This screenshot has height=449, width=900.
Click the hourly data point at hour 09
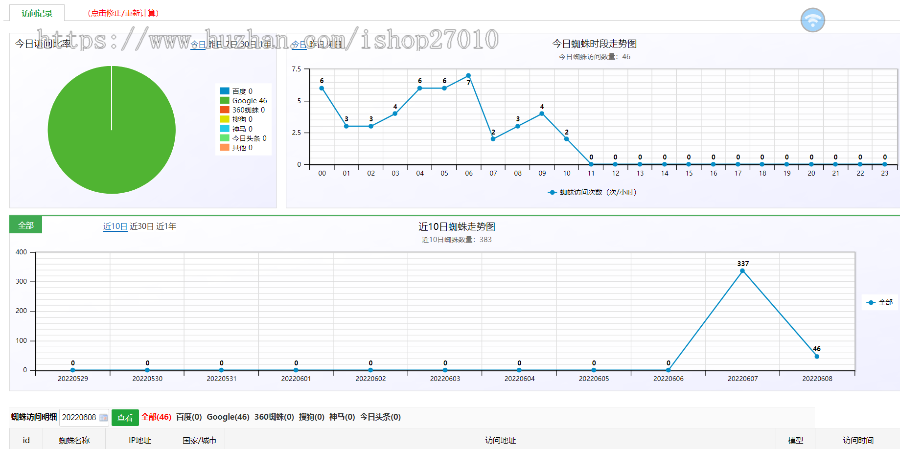[542, 113]
